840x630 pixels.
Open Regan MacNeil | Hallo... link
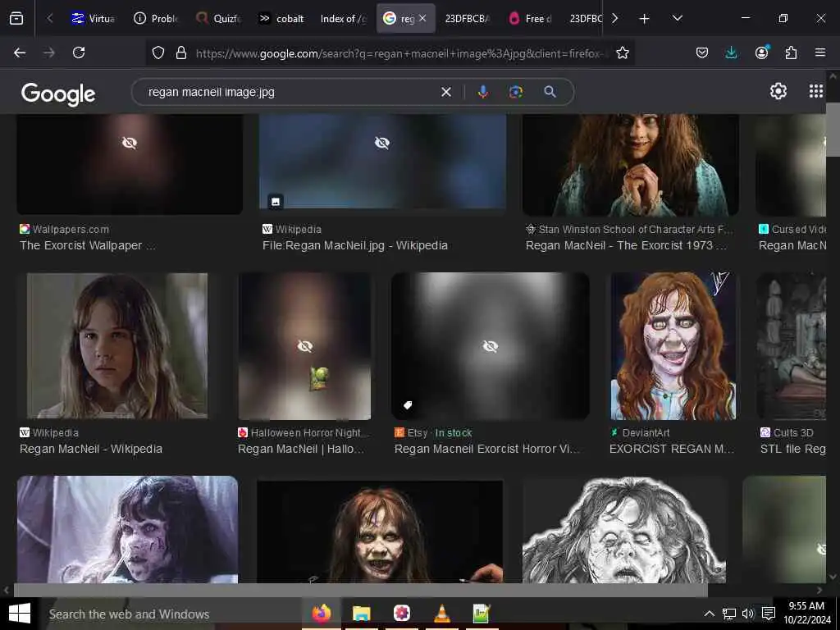tap(301, 449)
